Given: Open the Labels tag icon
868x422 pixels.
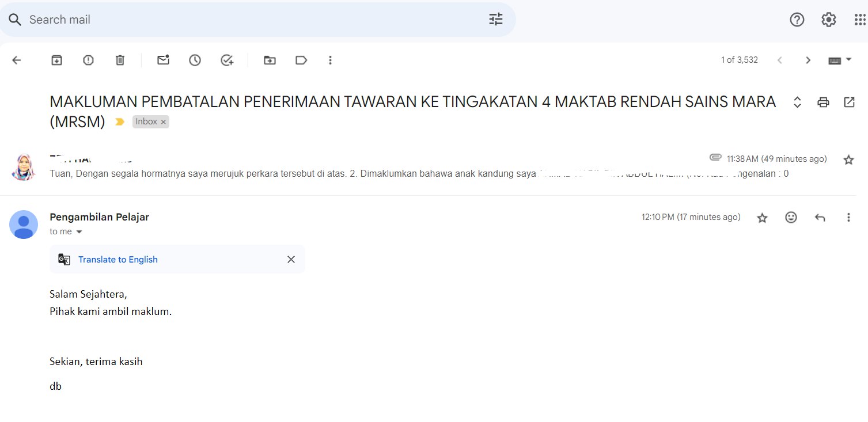Looking at the screenshot, I should point(301,60).
